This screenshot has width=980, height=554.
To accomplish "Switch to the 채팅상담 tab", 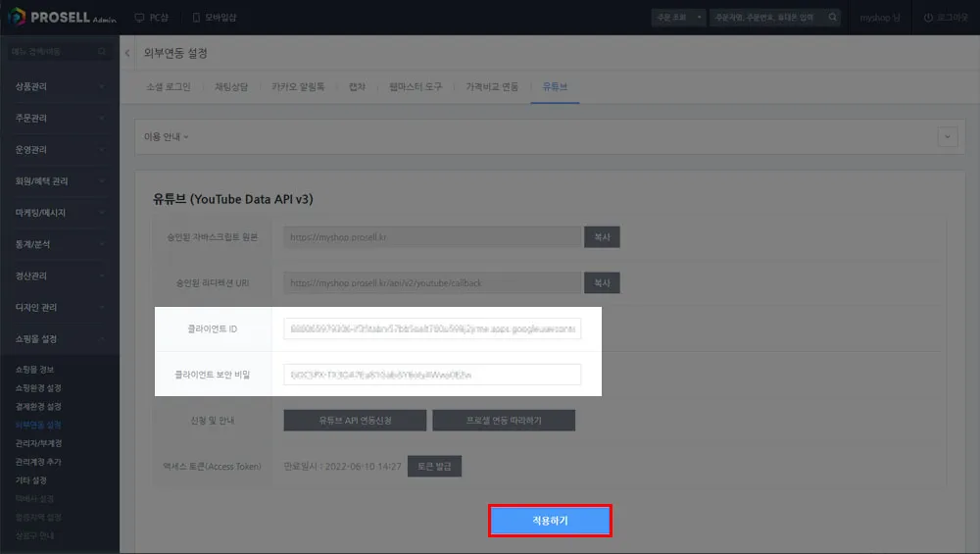I will 231,87.
